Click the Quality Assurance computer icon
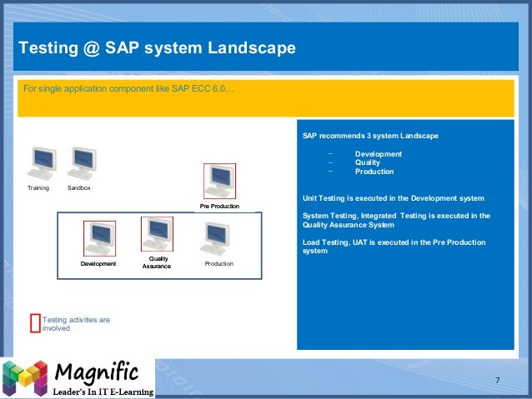This screenshot has width=532, height=399. pyautogui.click(x=157, y=234)
